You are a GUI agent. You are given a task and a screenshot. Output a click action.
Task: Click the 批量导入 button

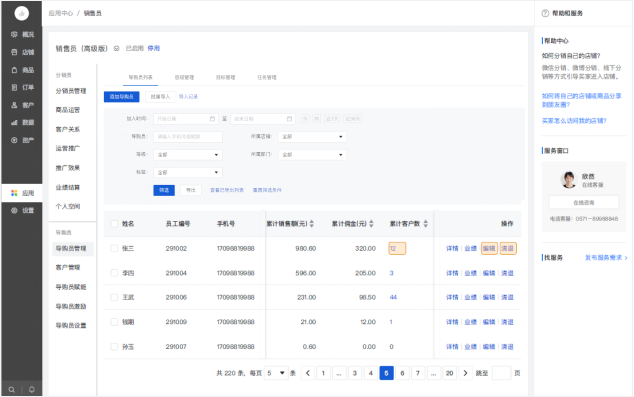(x=161, y=97)
